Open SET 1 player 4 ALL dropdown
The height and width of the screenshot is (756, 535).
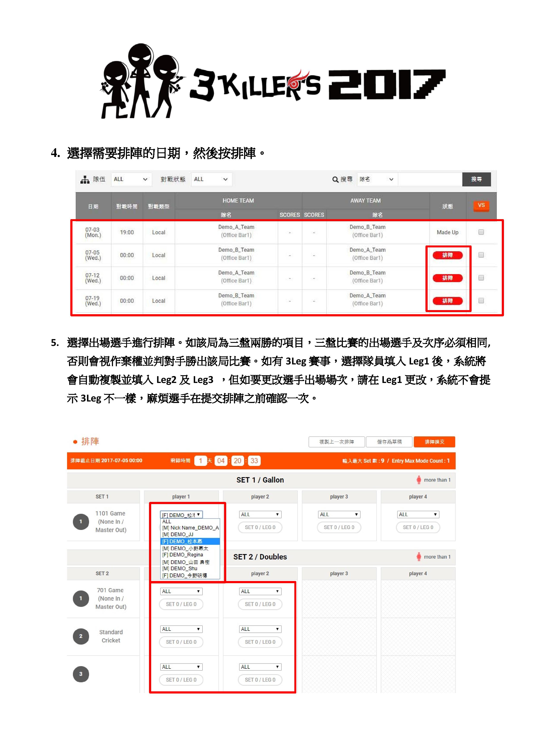tap(418, 515)
